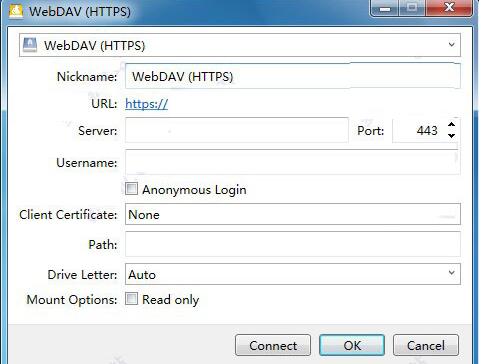Click the Nickname input field
The image size is (481, 364).
pos(293,76)
